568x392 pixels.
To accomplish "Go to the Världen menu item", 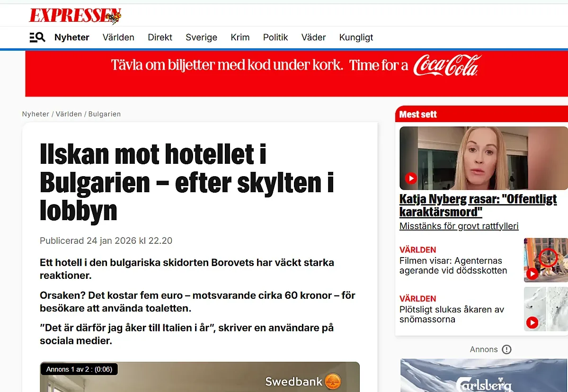I will tap(118, 37).
